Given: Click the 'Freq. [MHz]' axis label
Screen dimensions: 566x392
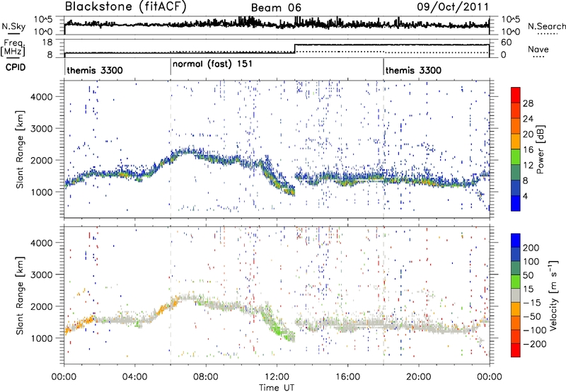Looking at the screenshot, I should click(13, 48).
